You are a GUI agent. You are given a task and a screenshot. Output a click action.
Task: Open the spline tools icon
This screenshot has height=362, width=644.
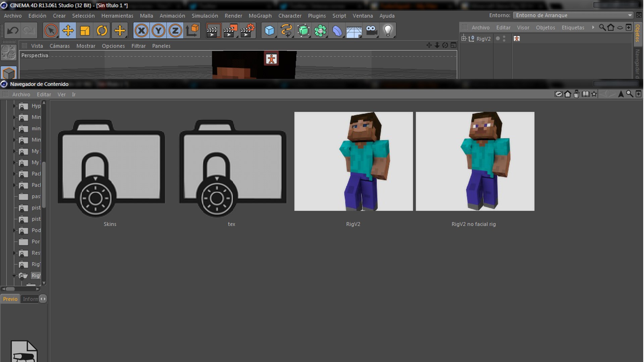click(x=286, y=31)
